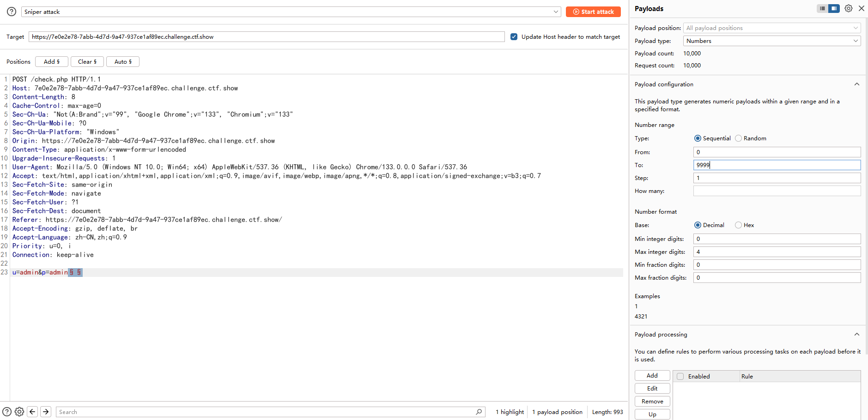Add a new payload processing rule
This screenshot has height=420, width=868.
coord(652,376)
